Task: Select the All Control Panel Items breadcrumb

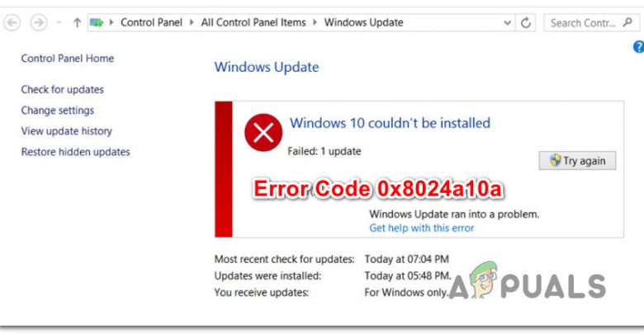Action: (x=253, y=22)
